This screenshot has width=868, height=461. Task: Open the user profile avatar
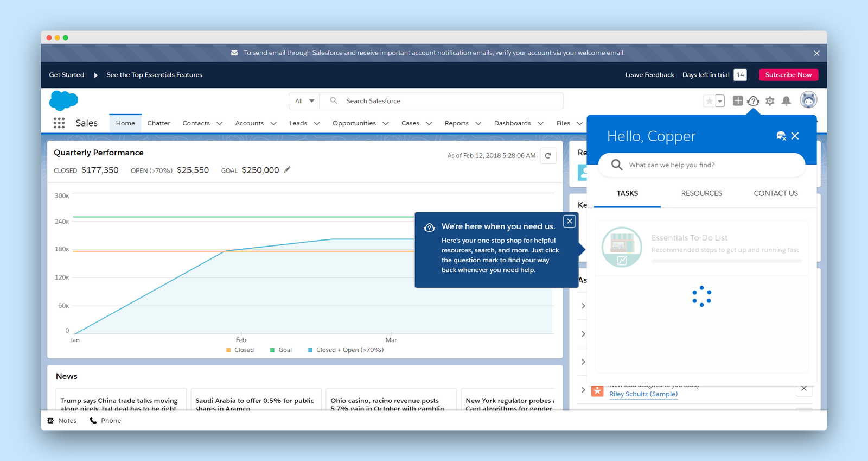(x=808, y=100)
